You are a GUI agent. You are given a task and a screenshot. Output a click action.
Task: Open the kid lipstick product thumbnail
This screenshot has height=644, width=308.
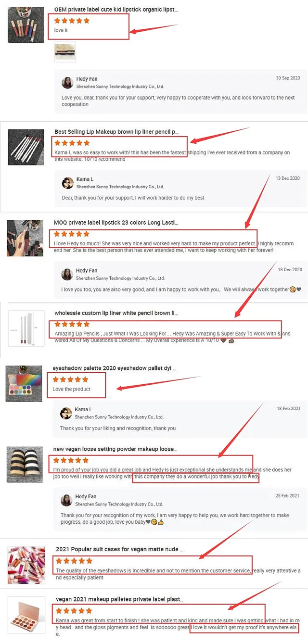tap(26, 25)
